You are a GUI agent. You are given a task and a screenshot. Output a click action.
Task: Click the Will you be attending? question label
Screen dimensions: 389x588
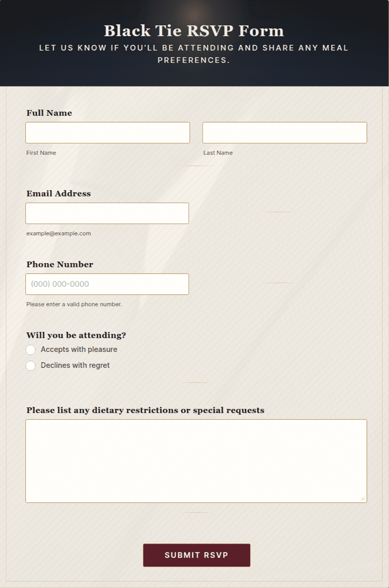click(x=76, y=335)
